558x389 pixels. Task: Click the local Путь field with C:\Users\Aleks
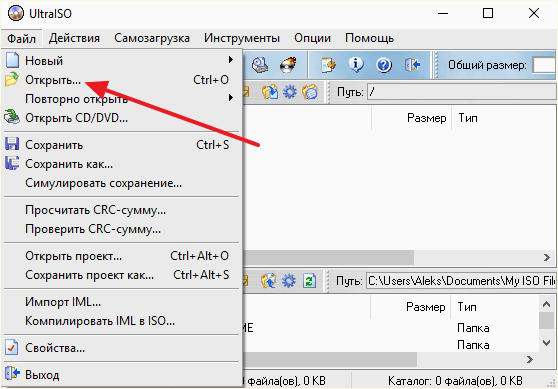(x=461, y=281)
